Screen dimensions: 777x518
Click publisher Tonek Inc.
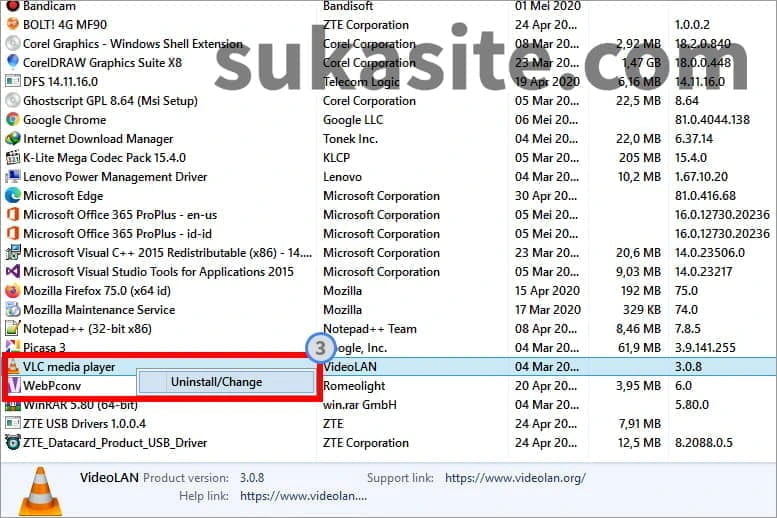tap(350, 139)
